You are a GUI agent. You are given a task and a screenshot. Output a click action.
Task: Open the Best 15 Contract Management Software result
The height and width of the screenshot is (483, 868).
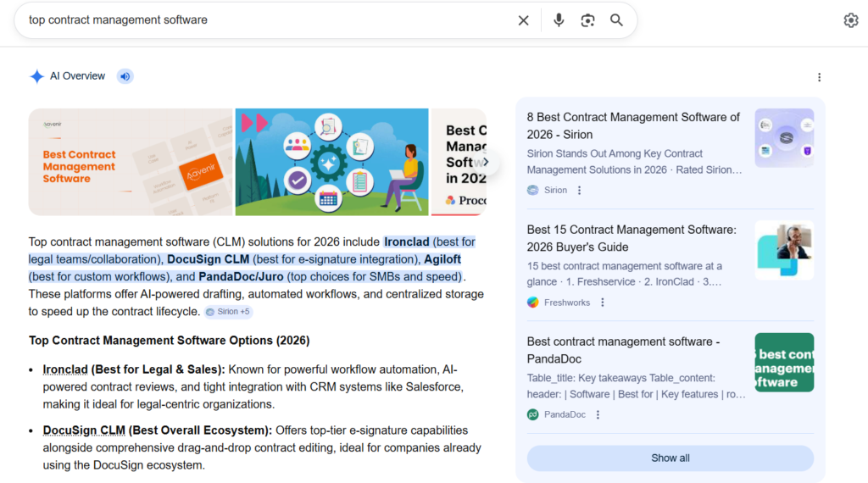[x=632, y=238]
